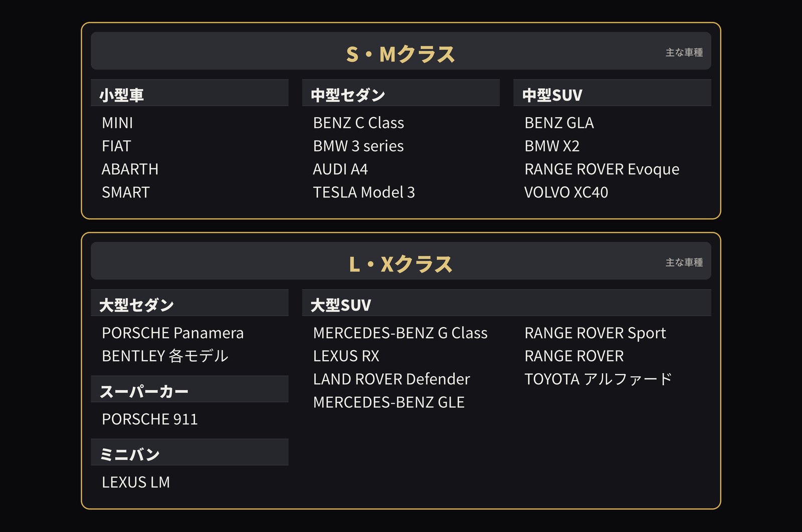The width and height of the screenshot is (802, 532).
Task: Choose BENZ C Class
Action: [x=358, y=123]
